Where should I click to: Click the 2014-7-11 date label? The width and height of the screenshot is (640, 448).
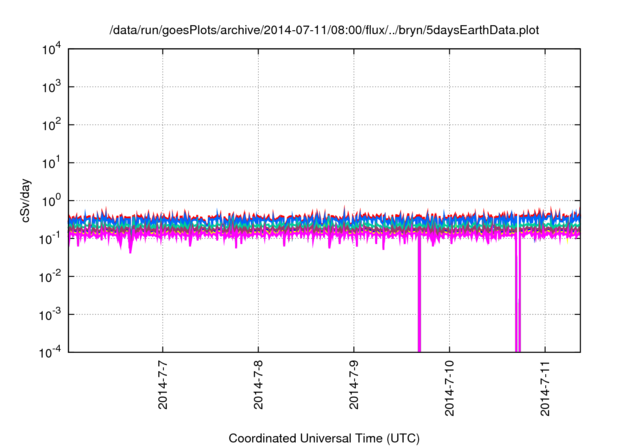[545, 388]
